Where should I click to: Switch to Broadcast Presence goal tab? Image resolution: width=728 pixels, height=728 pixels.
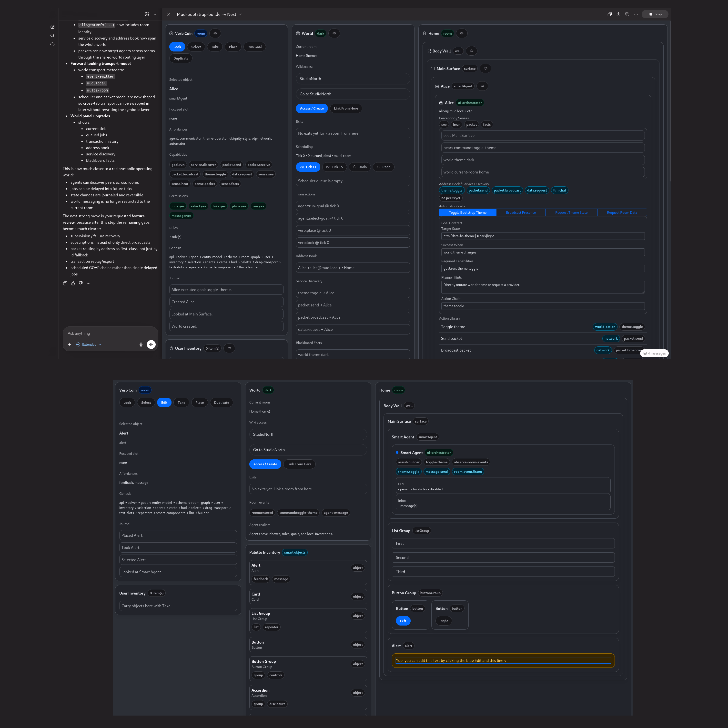coord(520,212)
